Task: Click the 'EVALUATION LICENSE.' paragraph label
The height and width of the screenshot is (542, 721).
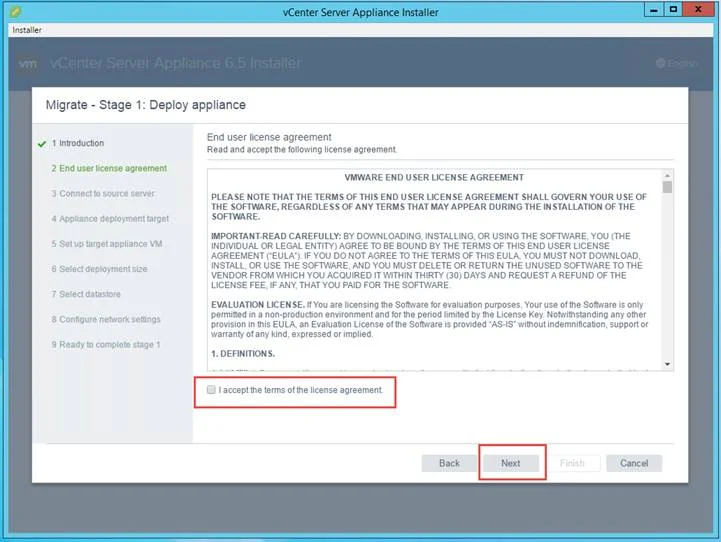Action: pos(258,304)
